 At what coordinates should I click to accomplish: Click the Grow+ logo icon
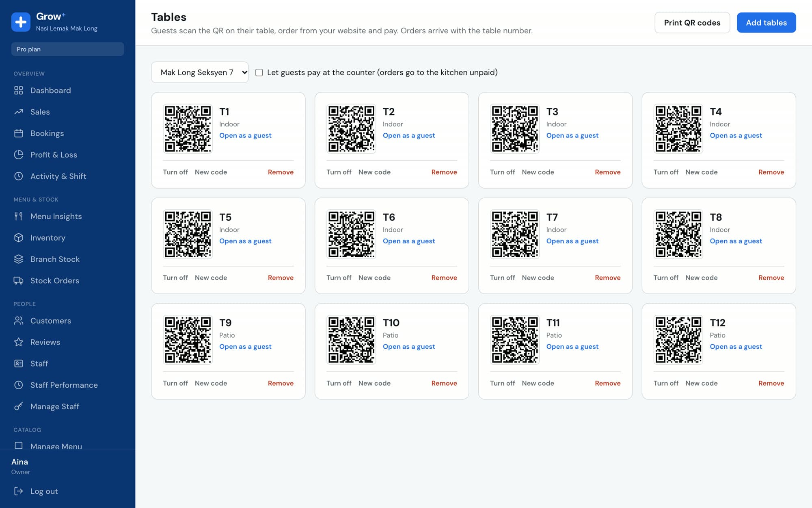point(21,22)
